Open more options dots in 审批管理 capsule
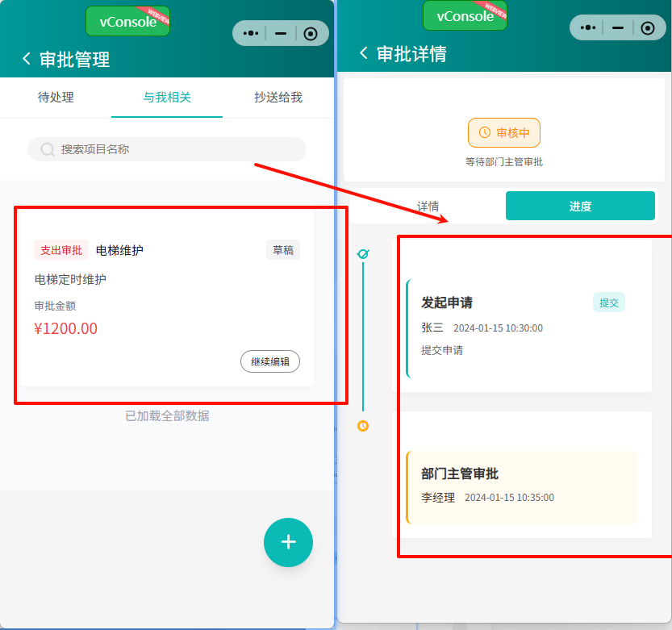This screenshot has width=672, height=630. point(251,33)
